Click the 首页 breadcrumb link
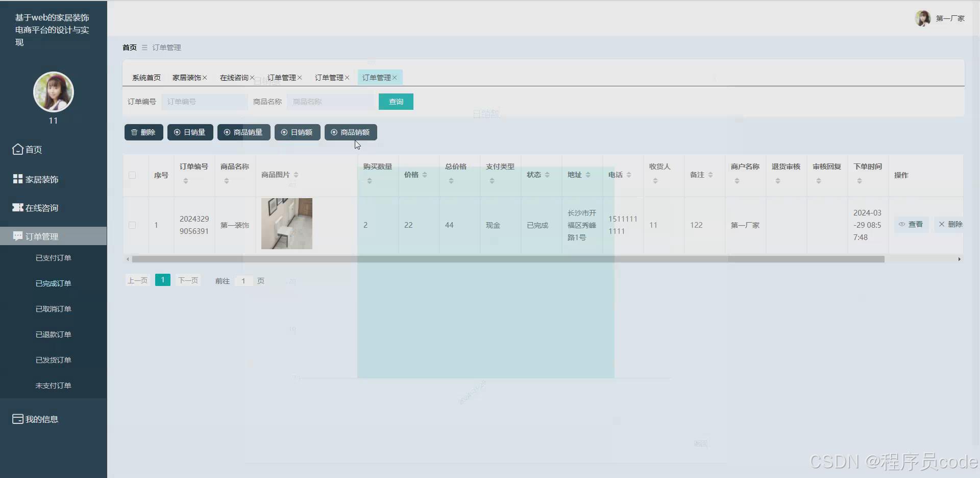Screen dimensions: 980x478 [x=130, y=47]
